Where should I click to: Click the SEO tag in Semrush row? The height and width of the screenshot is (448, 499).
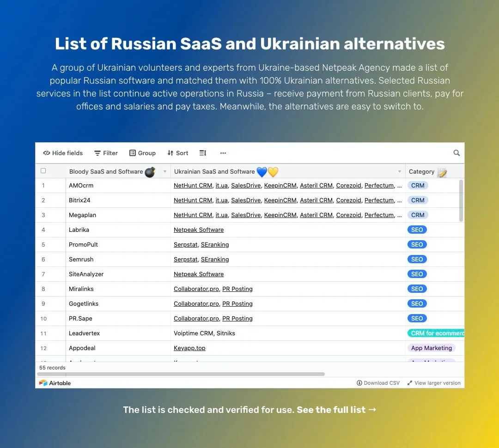(x=417, y=259)
